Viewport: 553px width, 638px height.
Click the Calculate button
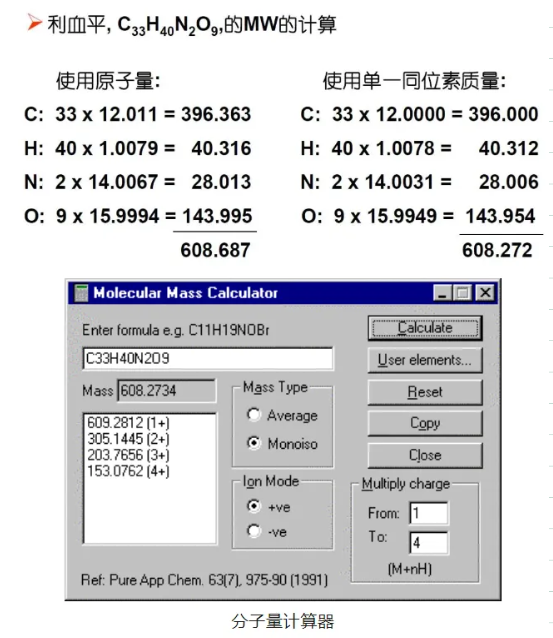coord(425,328)
